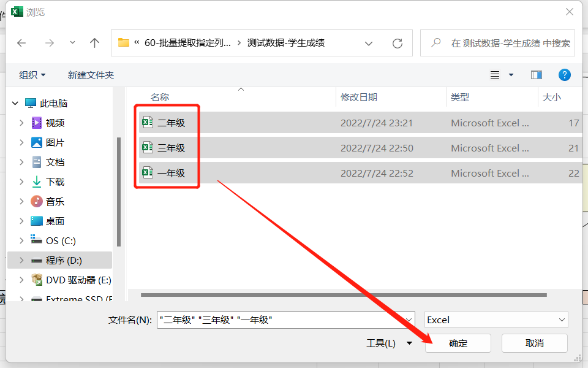The image size is (588, 368).
Task: Go forward using the right arrow
Action: point(49,43)
